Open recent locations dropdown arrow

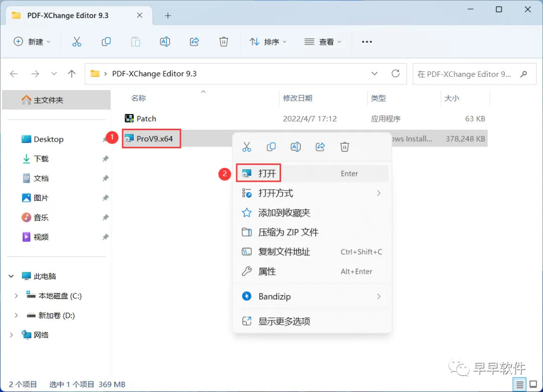tap(54, 74)
